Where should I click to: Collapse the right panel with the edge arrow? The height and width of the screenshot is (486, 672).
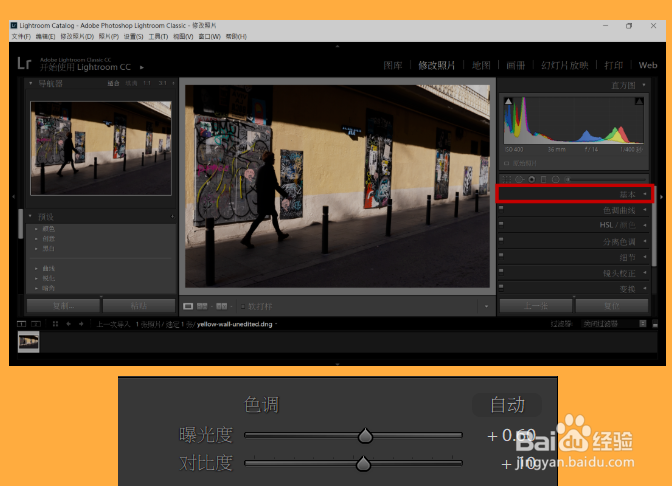click(661, 197)
